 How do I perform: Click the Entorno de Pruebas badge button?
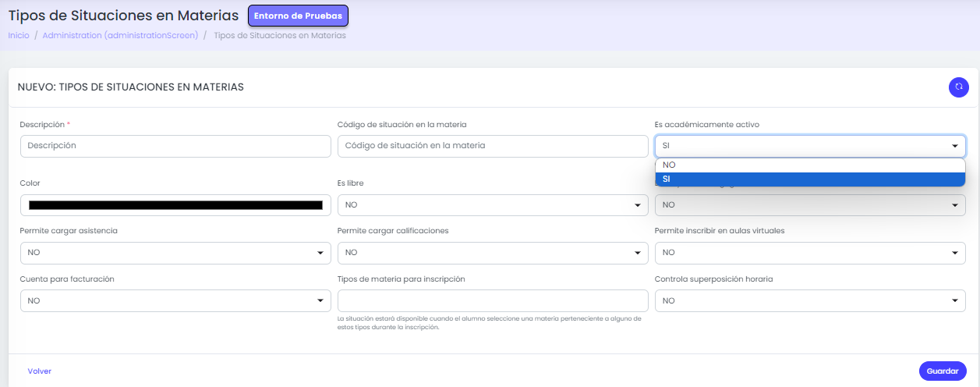pos(299,16)
